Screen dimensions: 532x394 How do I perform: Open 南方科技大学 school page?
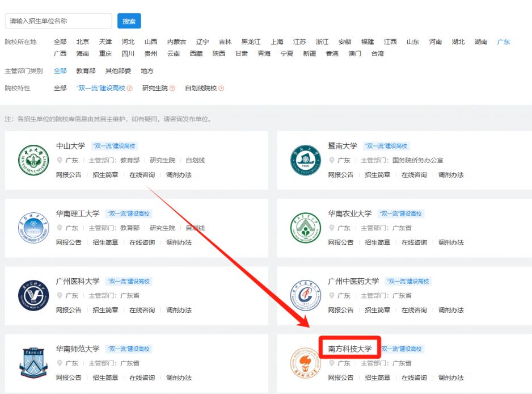[x=350, y=349]
